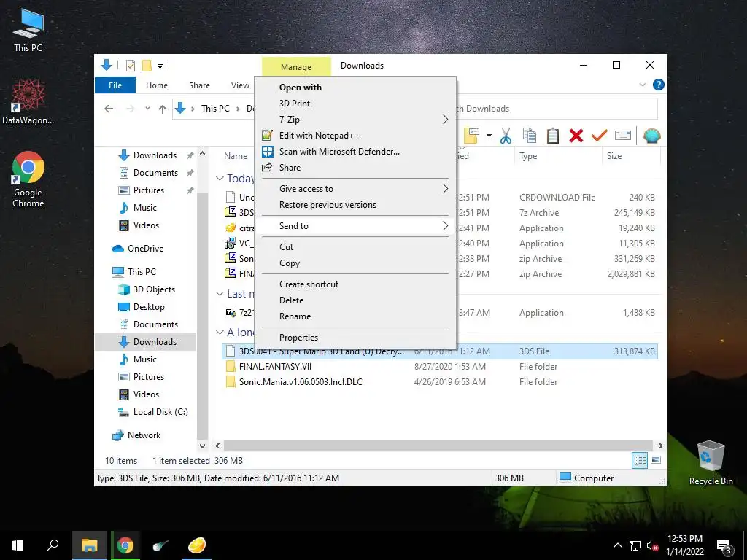The width and height of the screenshot is (747, 560).
Task: Select the Recycle Bin desktop icon
Action: [x=711, y=463]
